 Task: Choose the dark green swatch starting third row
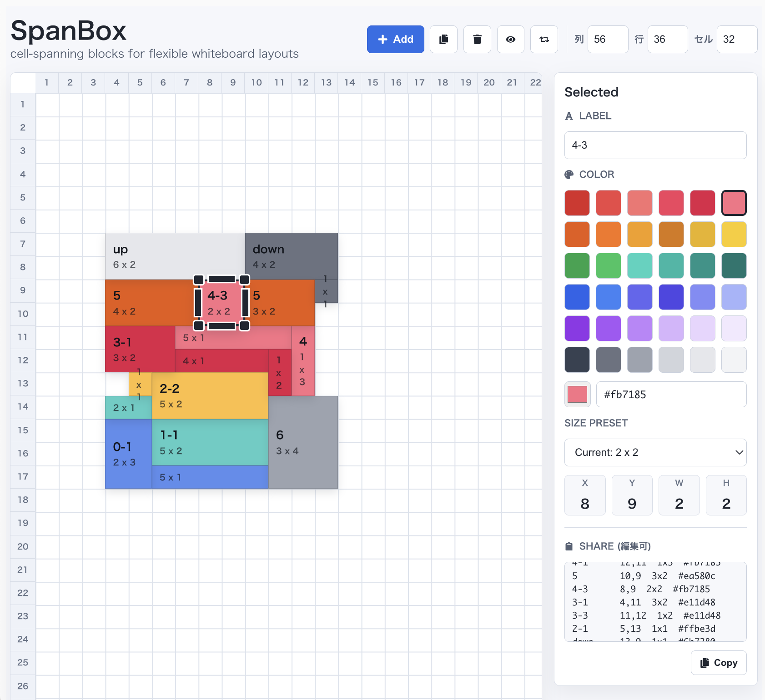(x=577, y=265)
